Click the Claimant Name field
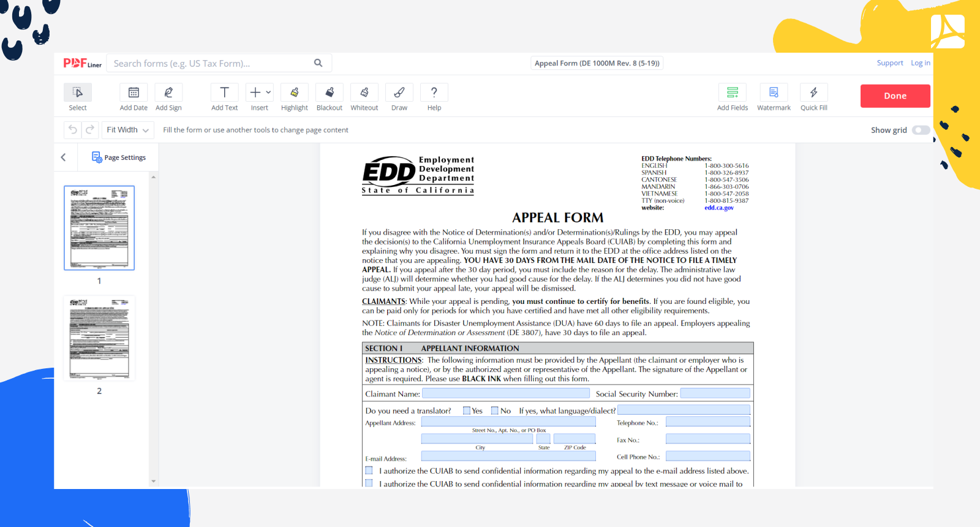 point(505,393)
